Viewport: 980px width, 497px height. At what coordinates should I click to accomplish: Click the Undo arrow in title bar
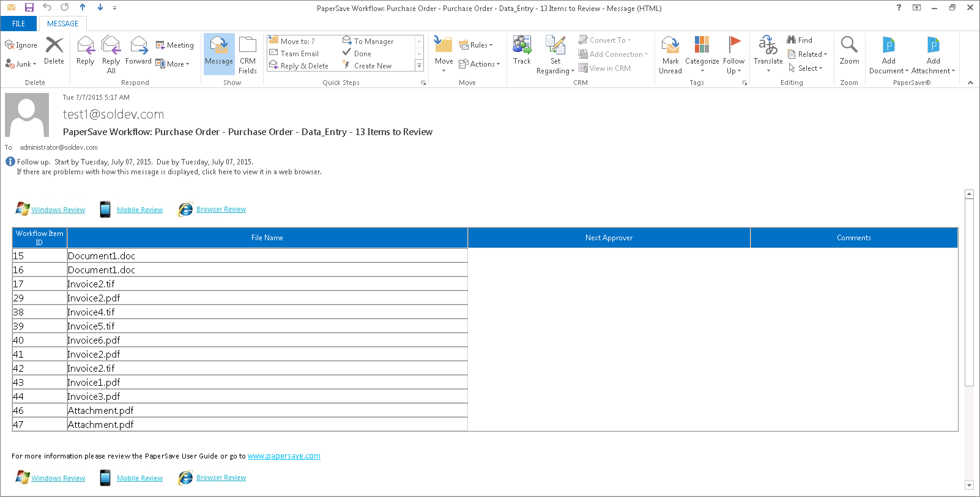click(x=46, y=7)
